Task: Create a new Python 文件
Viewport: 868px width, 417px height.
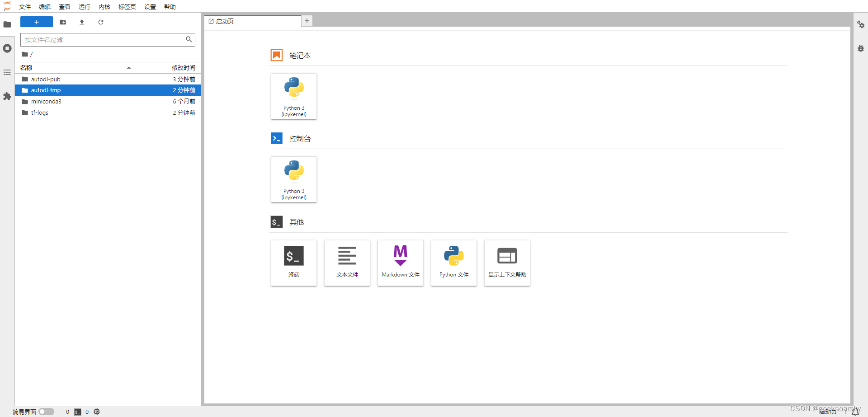Action: pyautogui.click(x=454, y=263)
